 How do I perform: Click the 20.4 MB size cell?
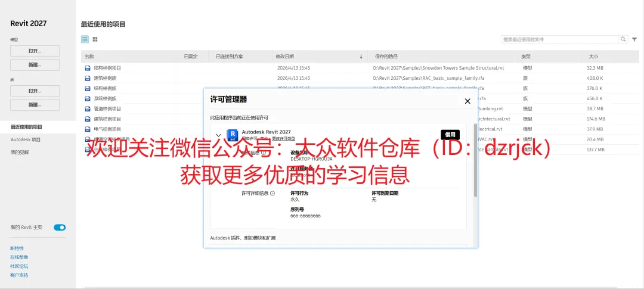pos(595,139)
